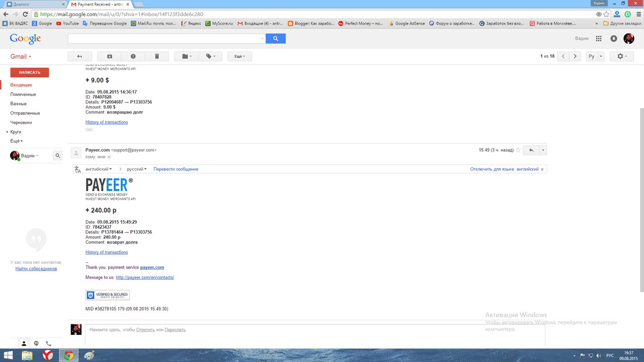This screenshot has height=362, width=644.
Task: Dismiss the translation bar with x
Action: coord(542,169)
